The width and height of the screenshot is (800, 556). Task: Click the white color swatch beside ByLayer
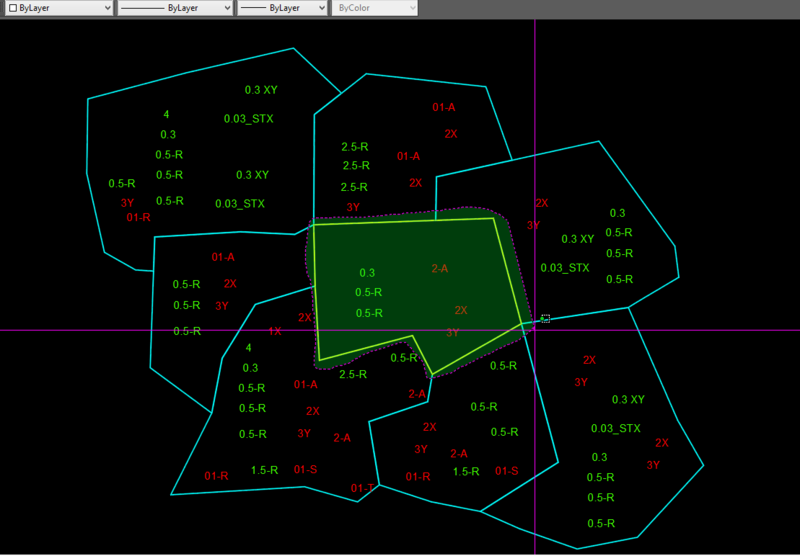tap(13, 8)
